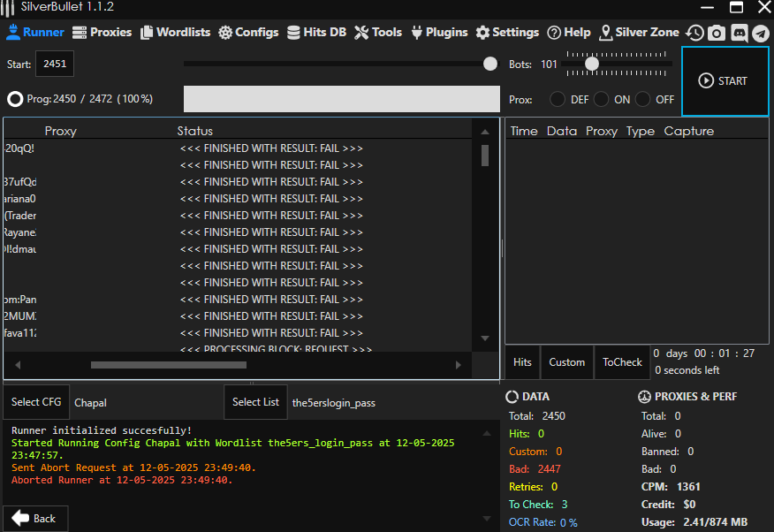
Task: Open the Hits DB tab
Action: (x=316, y=32)
